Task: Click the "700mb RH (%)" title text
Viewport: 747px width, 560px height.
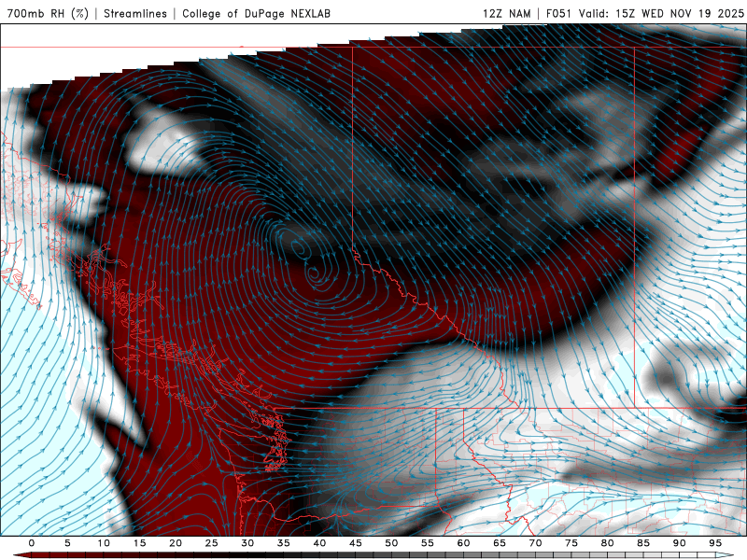Action: click(x=48, y=13)
